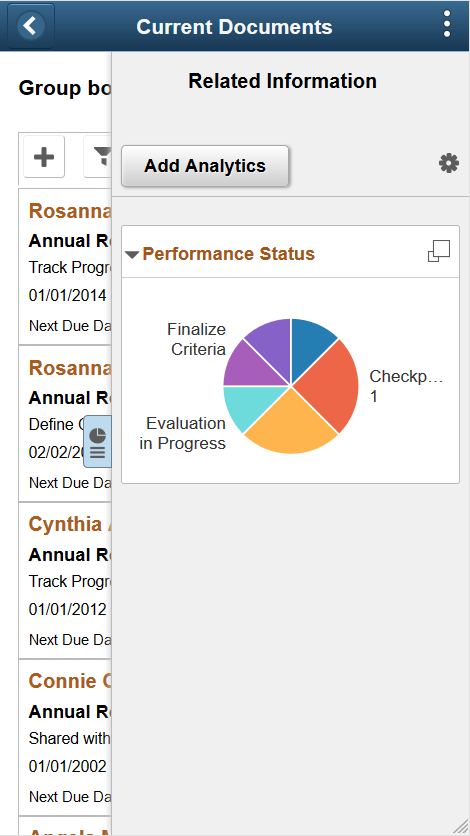
Task: Click the Evaluation in Progress label
Action: (183, 433)
